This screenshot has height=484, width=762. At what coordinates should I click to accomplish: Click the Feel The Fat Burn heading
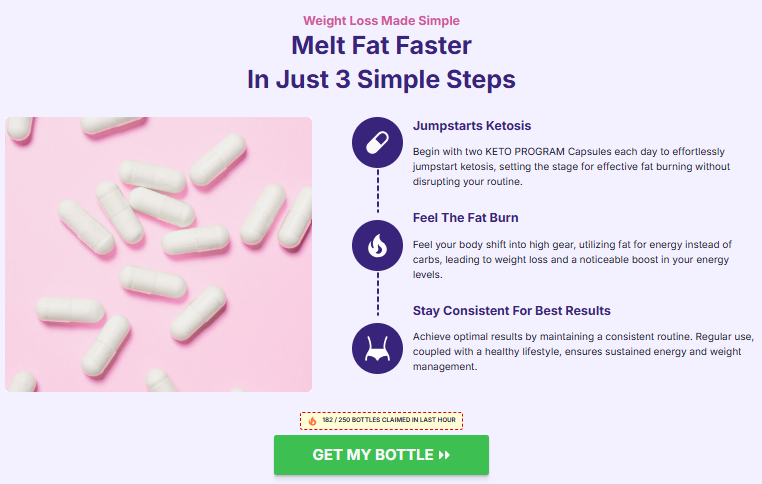[466, 218]
